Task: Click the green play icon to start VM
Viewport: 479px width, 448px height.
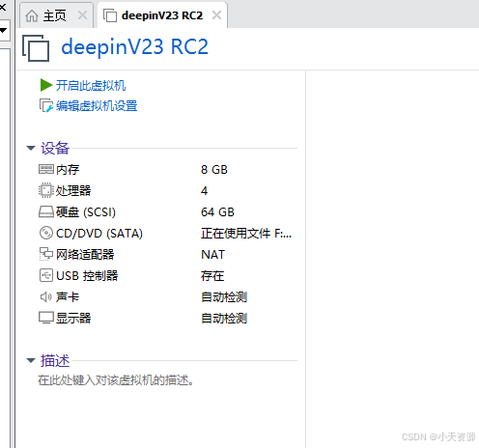Action: pyautogui.click(x=46, y=85)
